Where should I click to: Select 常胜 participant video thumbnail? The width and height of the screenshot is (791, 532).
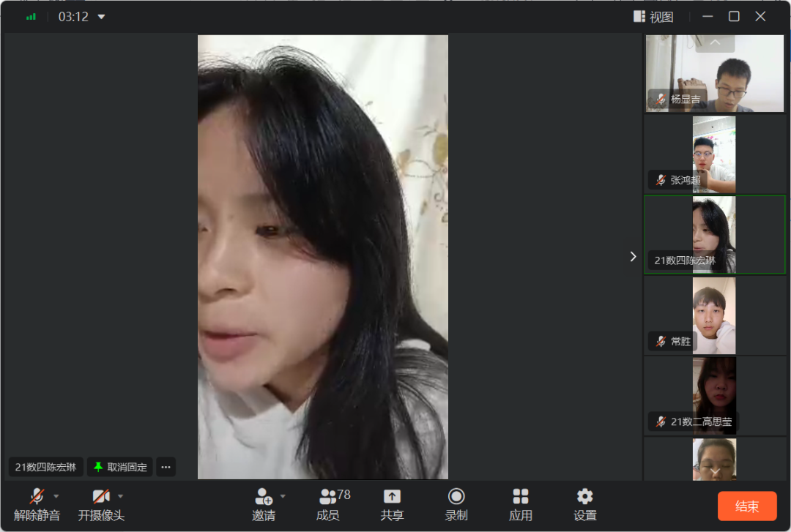coord(714,315)
